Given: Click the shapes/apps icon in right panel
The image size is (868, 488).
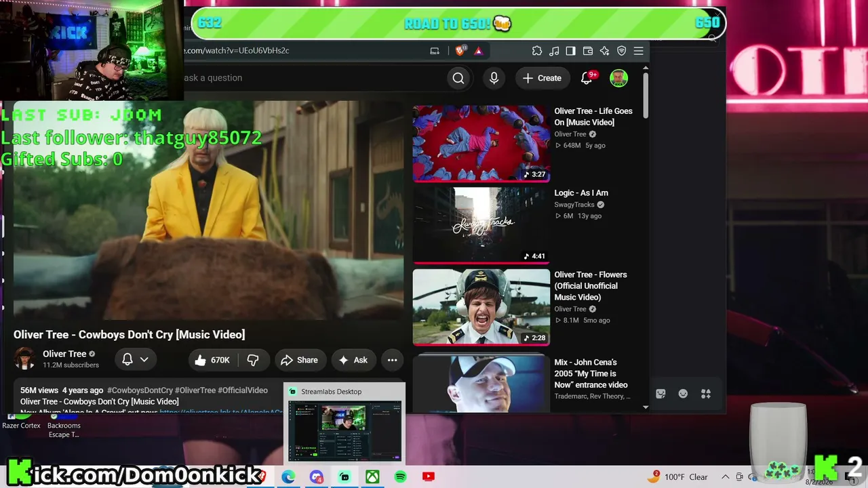Looking at the screenshot, I should 706,394.
